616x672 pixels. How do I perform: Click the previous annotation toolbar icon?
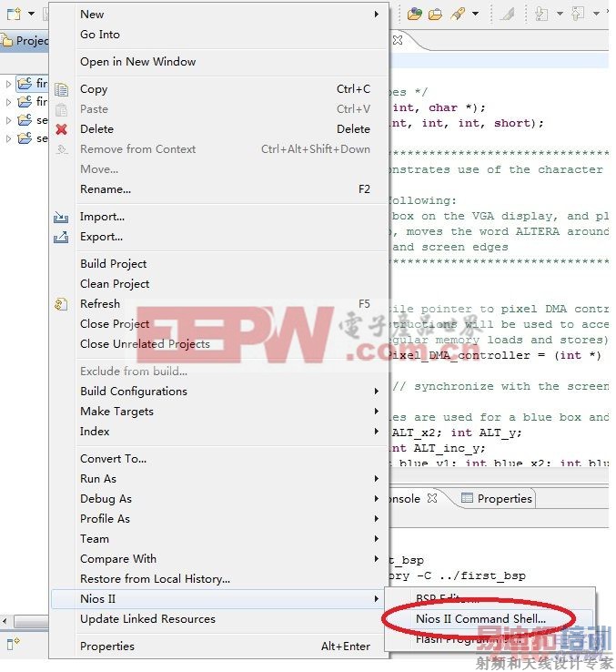578,15
